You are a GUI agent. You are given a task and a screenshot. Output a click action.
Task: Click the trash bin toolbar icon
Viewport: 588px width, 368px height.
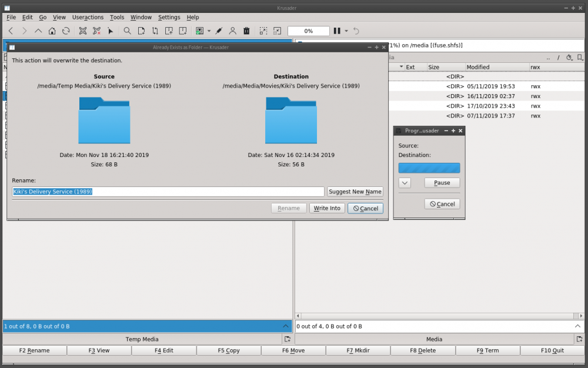pyautogui.click(x=246, y=31)
